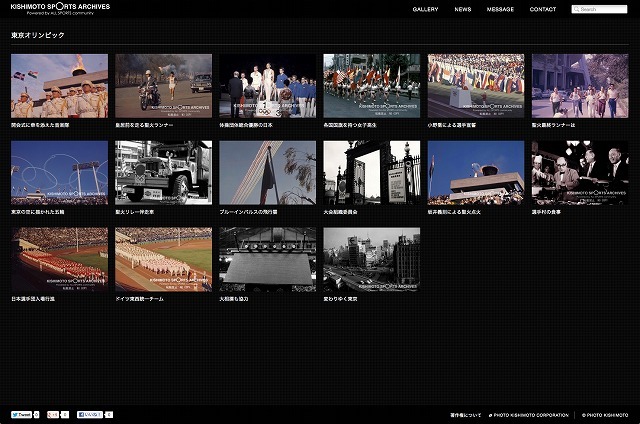
Task: Click the magnifier icon in the search box
Action: tap(576, 9)
